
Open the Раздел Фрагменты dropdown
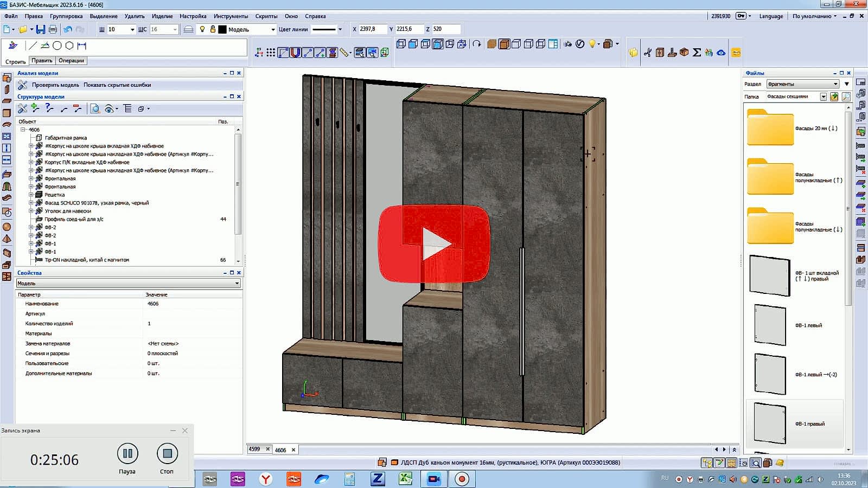coord(835,84)
